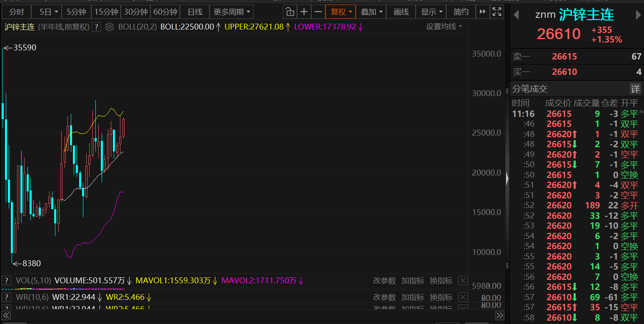Viewport: 644px width, 324px height.
Task: Click 买一 bid price 26610
Action: click(564, 72)
